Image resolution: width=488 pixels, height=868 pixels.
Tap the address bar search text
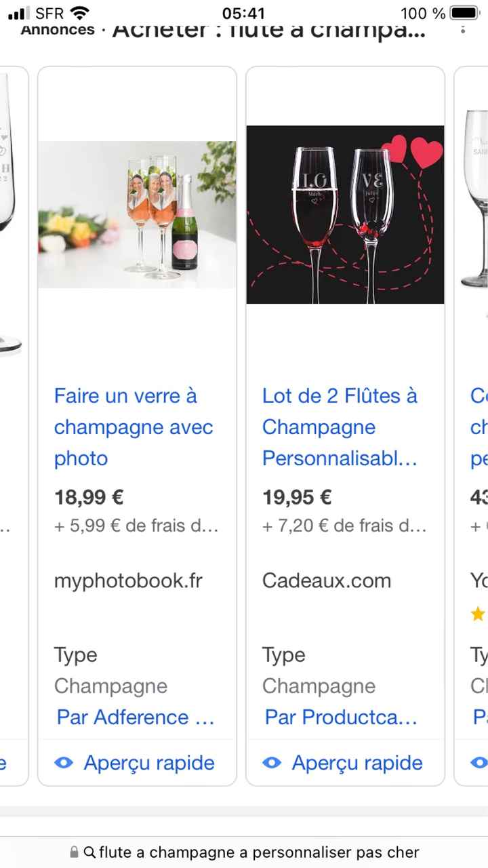click(x=259, y=852)
